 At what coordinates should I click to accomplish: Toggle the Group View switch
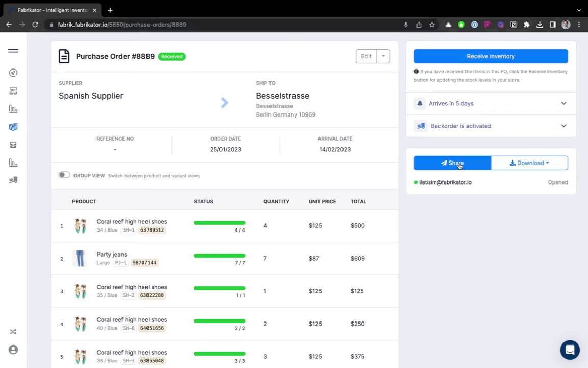point(64,175)
